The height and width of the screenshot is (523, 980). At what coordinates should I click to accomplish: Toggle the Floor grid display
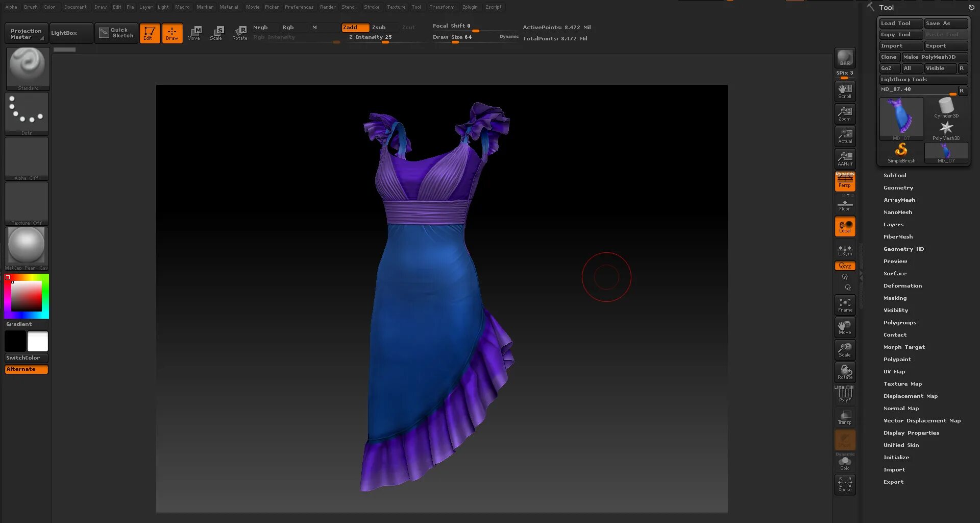[845, 205]
